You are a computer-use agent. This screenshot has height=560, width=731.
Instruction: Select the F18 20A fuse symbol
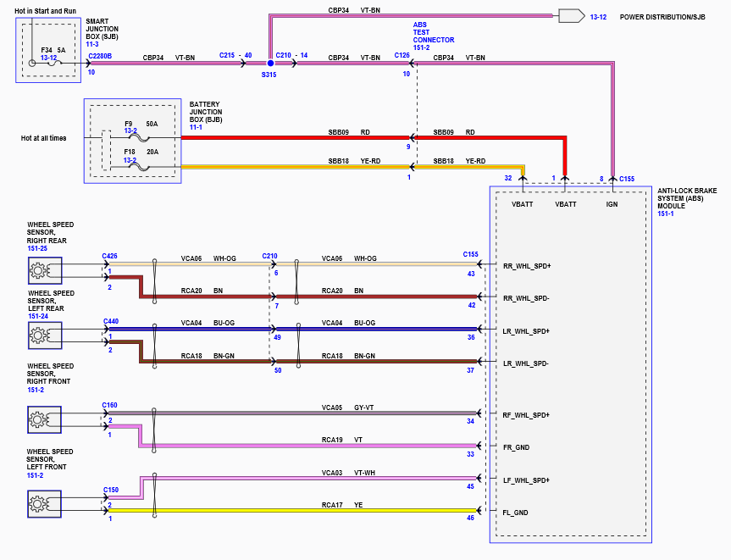click(x=140, y=166)
